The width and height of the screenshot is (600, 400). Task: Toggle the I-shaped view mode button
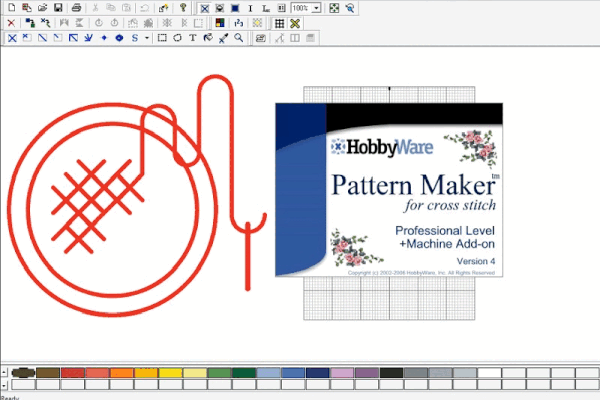[250, 8]
